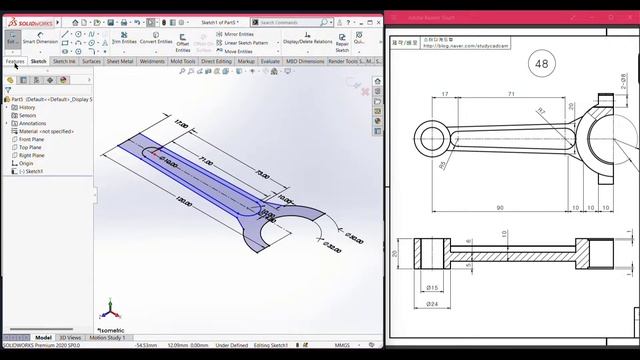Select the Smart Dimension tool
640x360 pixels.
click(x=40, y=39)
